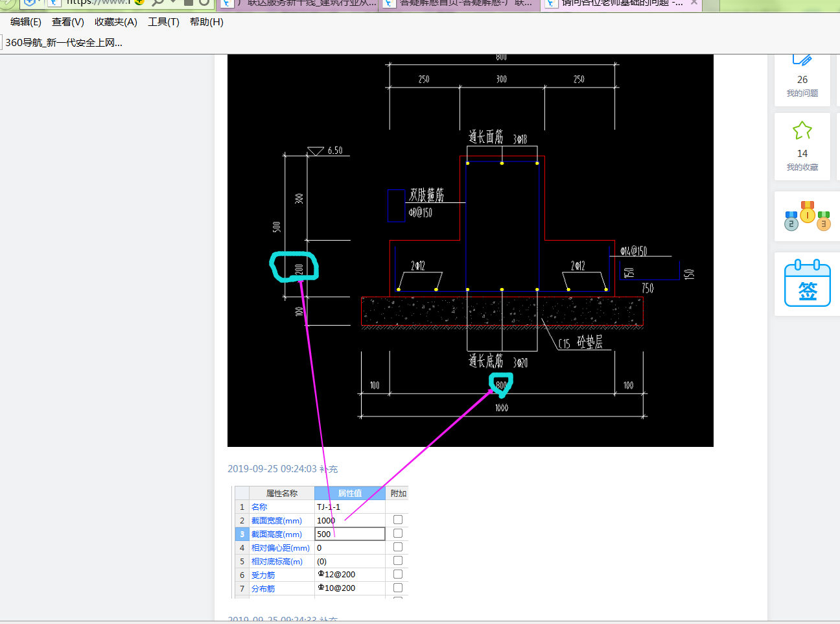Click the 属性值 column header
The width and height of the screenshot is (840, 624).
(x=350, y=494)
